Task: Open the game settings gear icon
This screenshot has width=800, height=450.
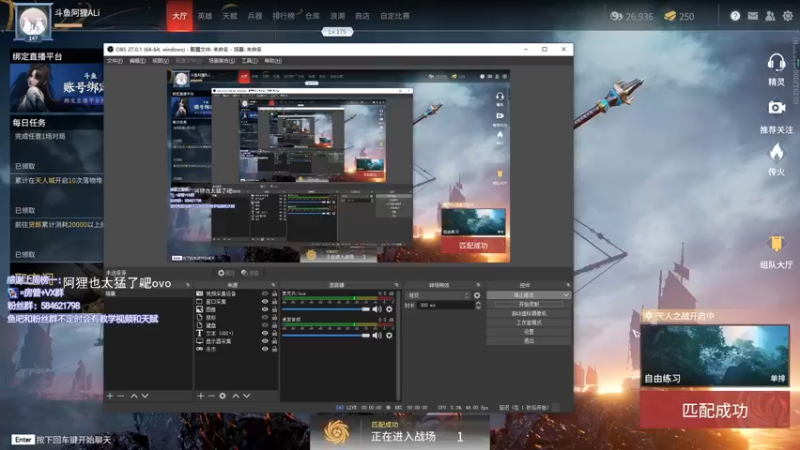Action: [x=788, y=16]
